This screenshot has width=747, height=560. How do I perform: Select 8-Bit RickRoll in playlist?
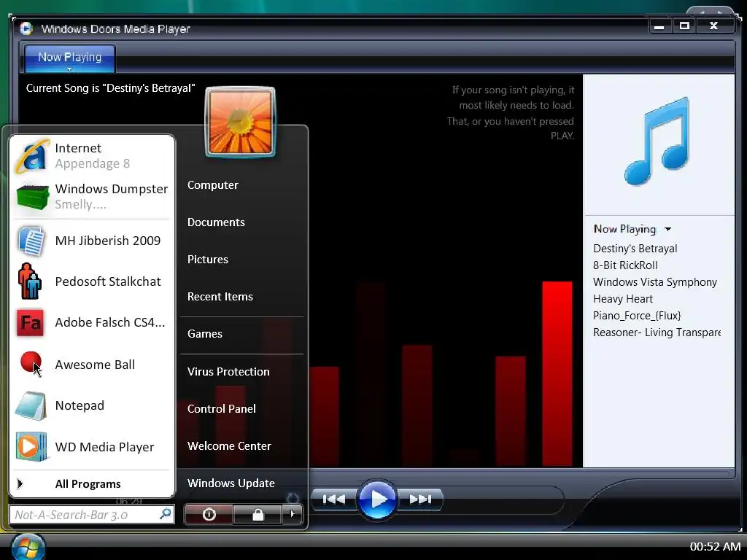coord(625,265)
